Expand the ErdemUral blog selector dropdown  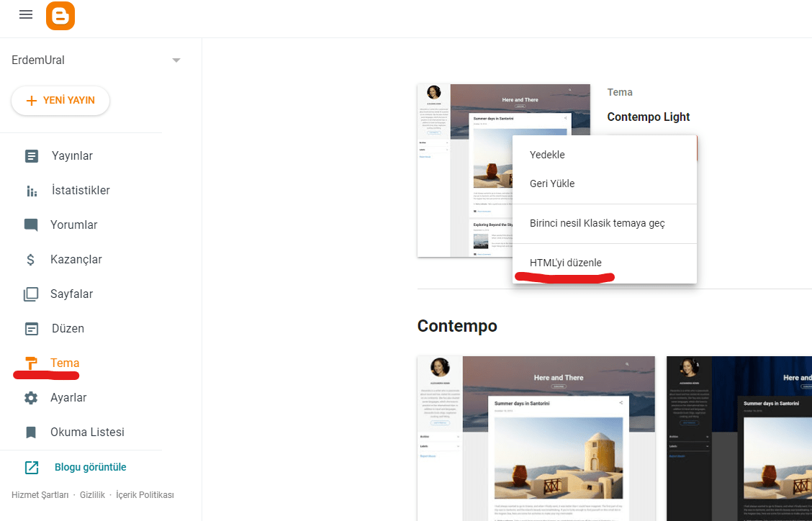coord(176,60)
